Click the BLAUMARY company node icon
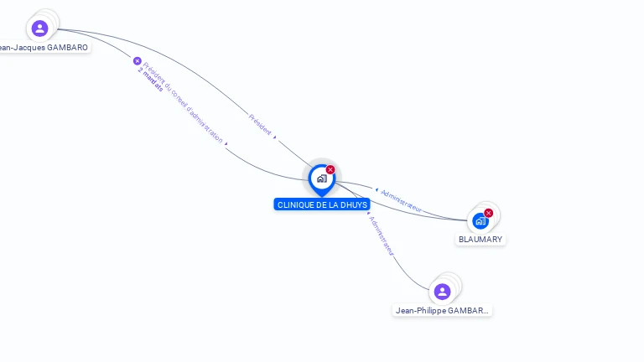This screenshot has width=644, height=362. coord(480,221)
